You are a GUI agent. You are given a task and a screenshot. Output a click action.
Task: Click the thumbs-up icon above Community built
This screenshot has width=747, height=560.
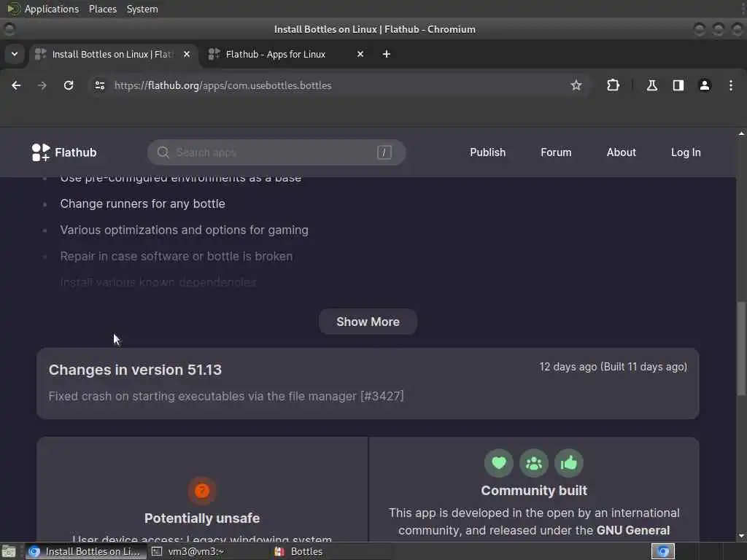pyautogui.click(x=569, y=463)
